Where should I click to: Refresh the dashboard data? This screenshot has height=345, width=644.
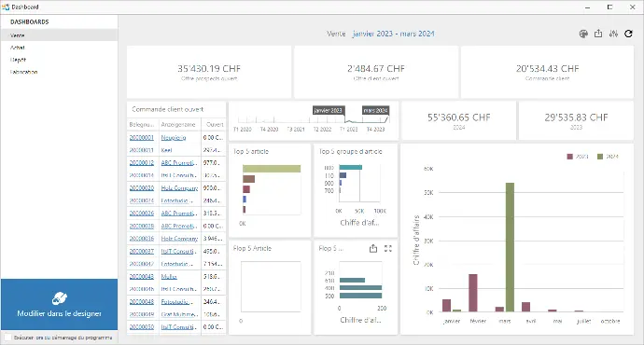[628, 34]
